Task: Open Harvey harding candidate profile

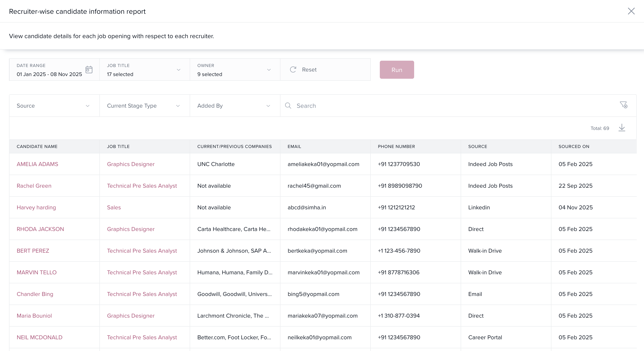Action: [x=36, y=207]
